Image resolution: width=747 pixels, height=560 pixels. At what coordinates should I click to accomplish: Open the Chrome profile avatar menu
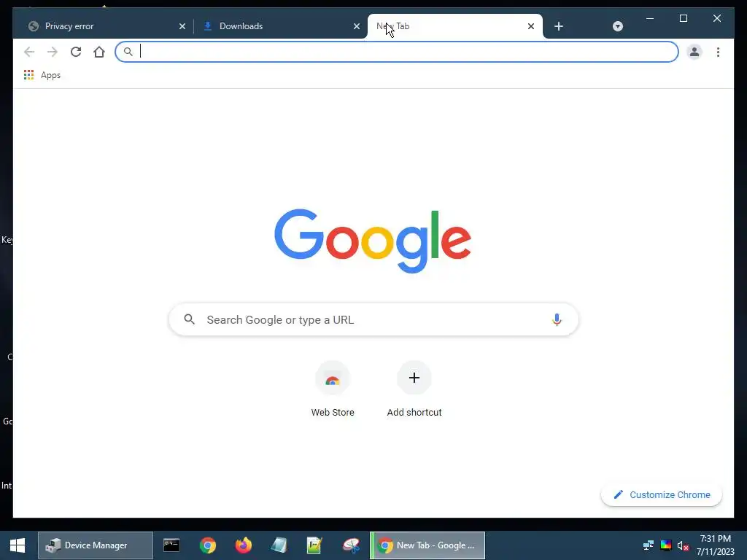694,52
